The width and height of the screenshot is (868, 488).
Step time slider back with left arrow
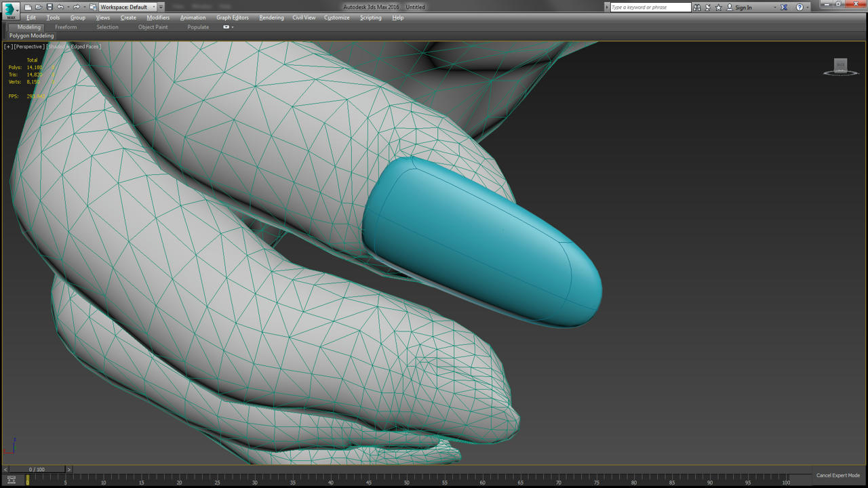click(5, 469)
